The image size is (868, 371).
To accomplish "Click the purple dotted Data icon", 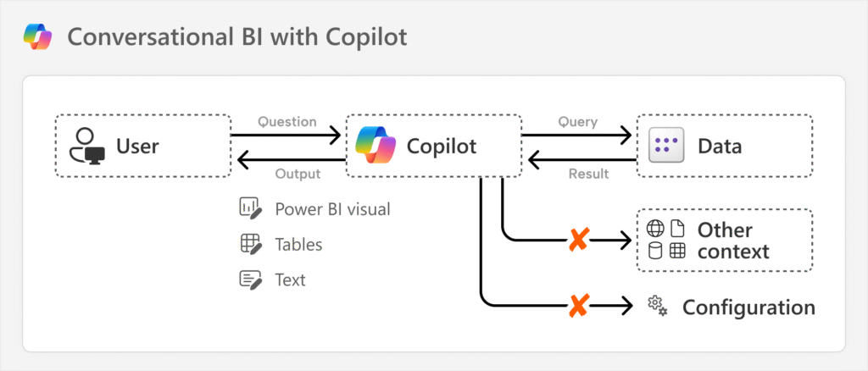I will (x=665, y=146).
